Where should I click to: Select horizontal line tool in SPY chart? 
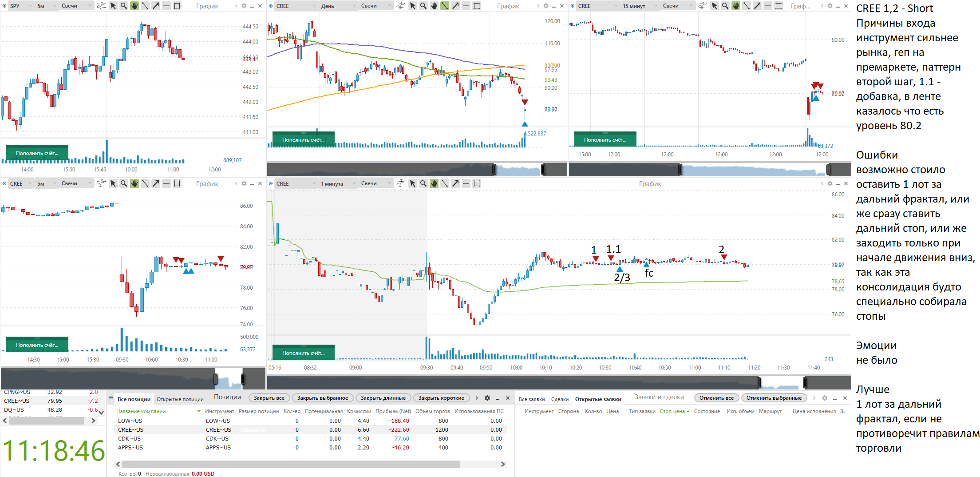click(166, 6)
